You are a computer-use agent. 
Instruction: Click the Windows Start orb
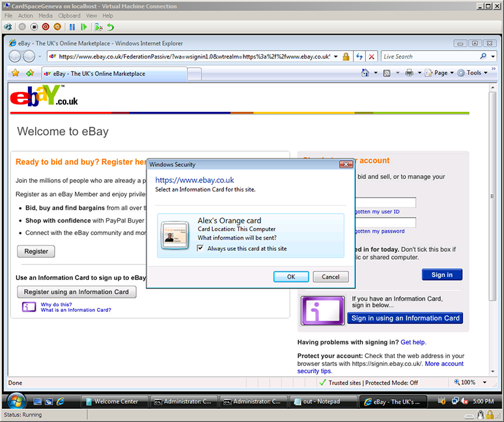[x=16, y=400]
